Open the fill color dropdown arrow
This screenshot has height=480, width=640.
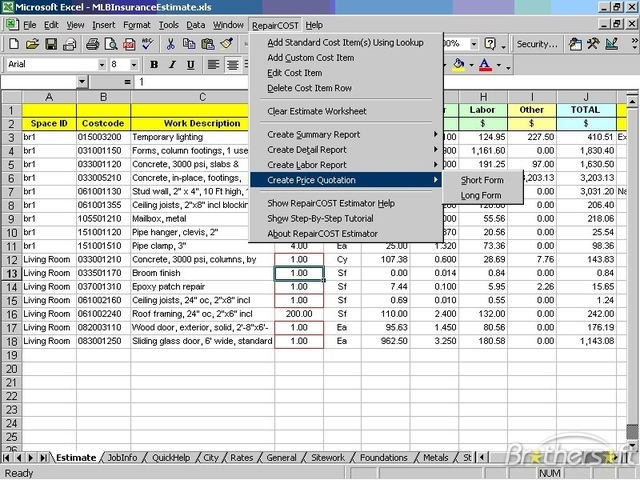471,65
